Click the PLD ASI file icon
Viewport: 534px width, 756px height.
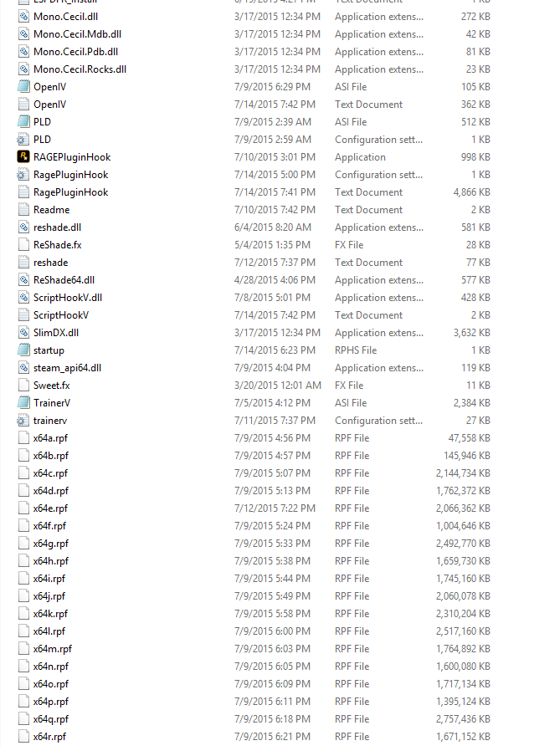pos(23,122)
